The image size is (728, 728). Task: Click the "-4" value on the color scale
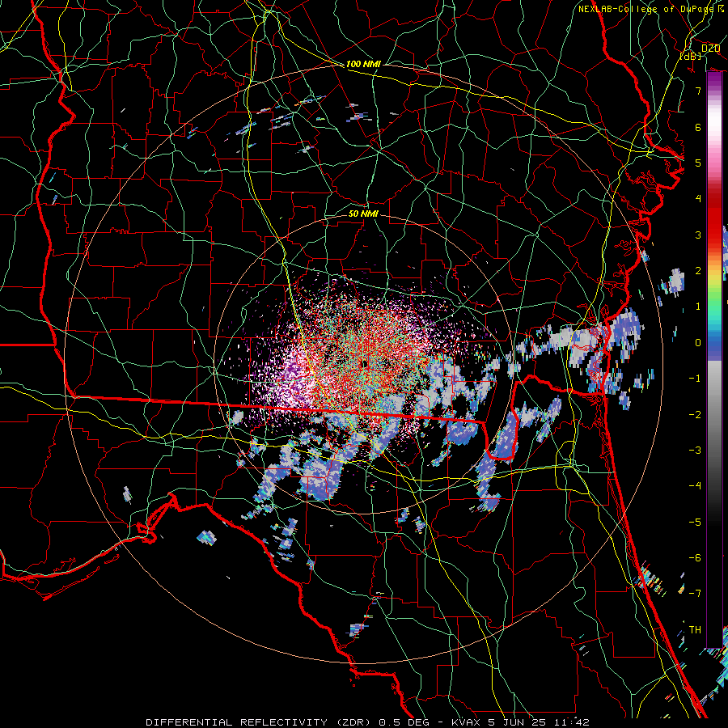[695, 486]
